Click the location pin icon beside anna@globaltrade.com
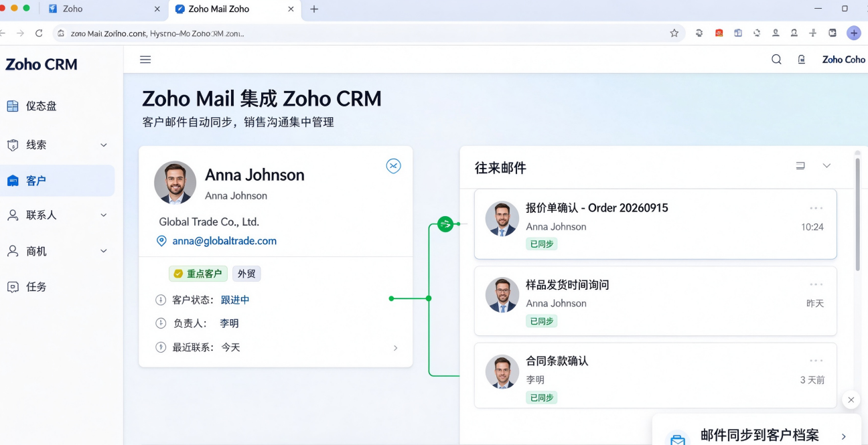868x445 pixels. pyautogui.click(x=161, y=241)
